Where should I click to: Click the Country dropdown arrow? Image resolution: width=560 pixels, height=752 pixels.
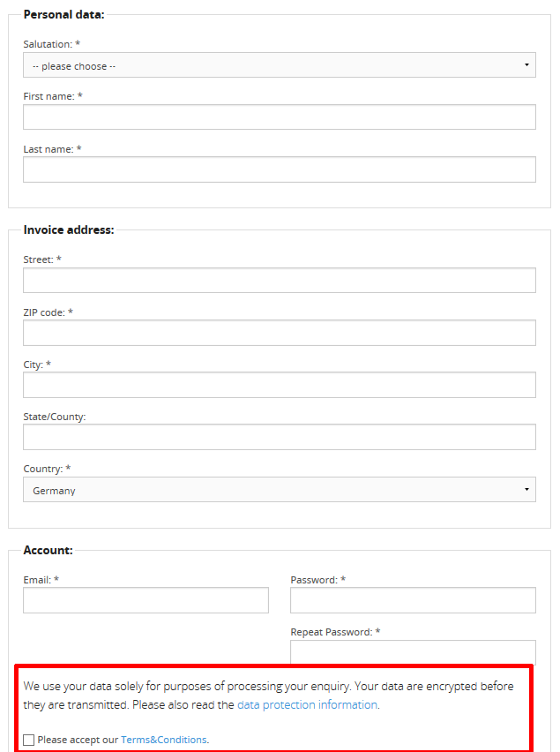point(526,490)
